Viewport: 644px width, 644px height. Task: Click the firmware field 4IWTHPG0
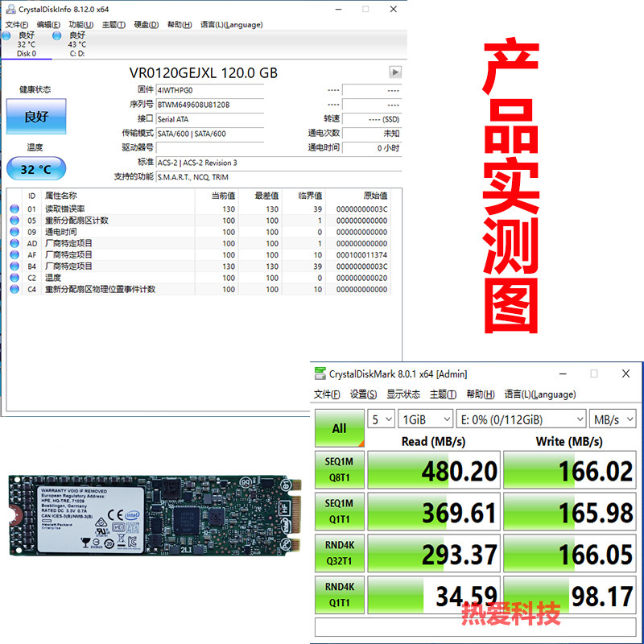(x=210, y=90)
